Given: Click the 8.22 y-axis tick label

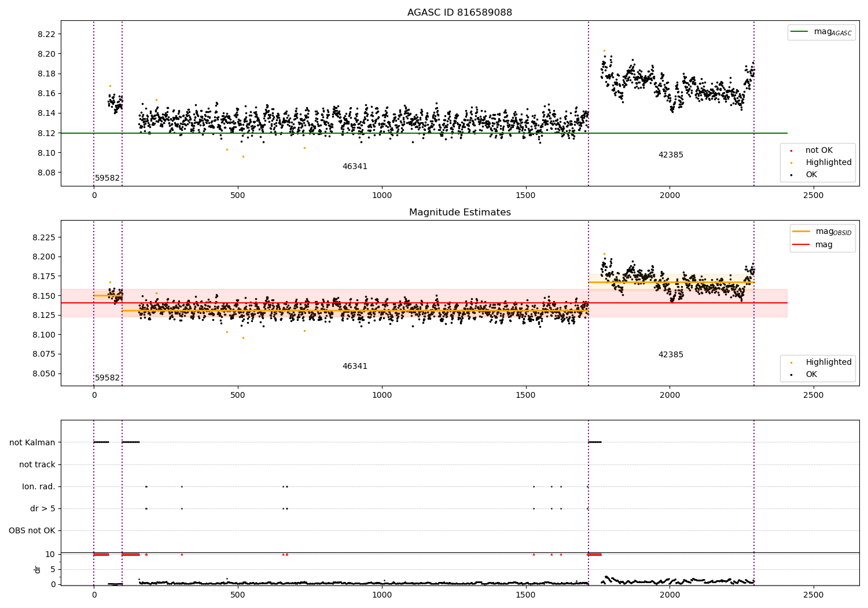Looking at the screenshot, I should pyautogui.click(x=46, y=34).
